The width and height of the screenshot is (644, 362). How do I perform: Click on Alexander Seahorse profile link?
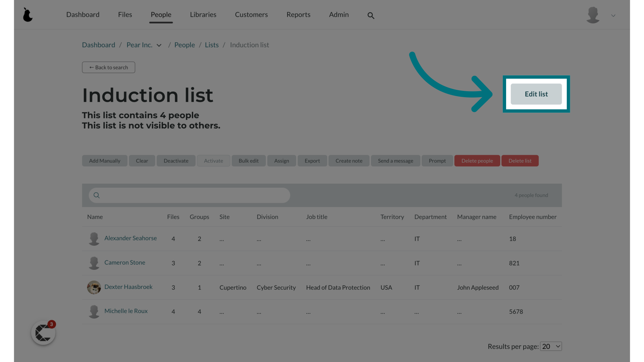click(130, 238)
